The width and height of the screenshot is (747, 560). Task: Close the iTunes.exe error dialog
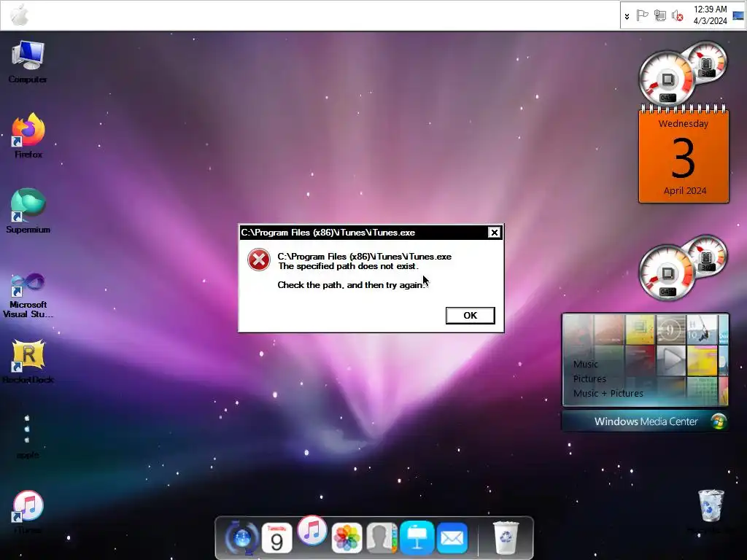click(494, 233)
